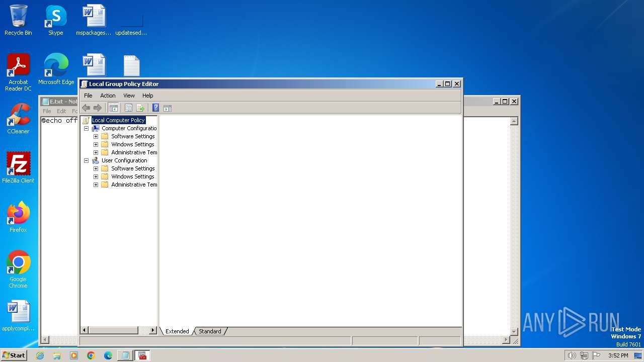Open the View menu in Policy Editor
This screenshot has width=644, height=362.
pos(129,96)
